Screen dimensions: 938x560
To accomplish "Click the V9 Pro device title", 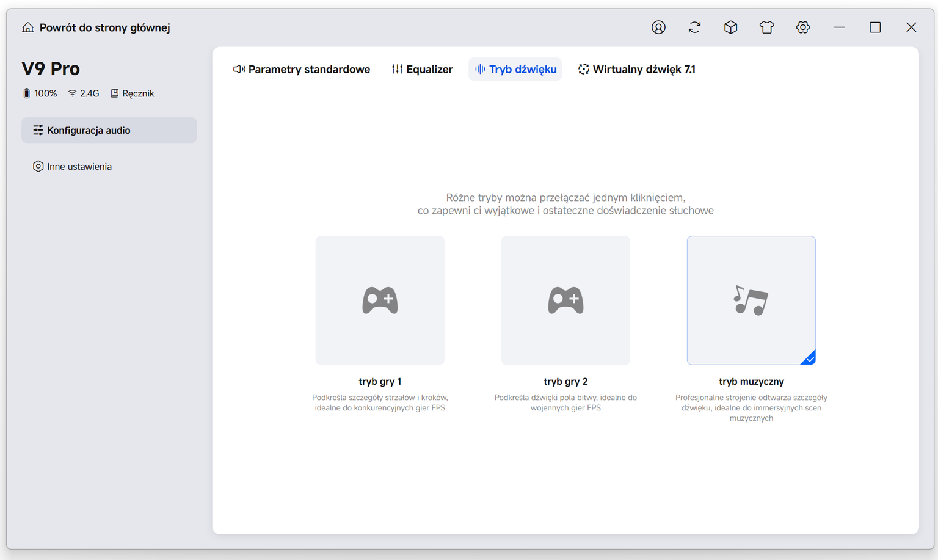I will point(51,68).
